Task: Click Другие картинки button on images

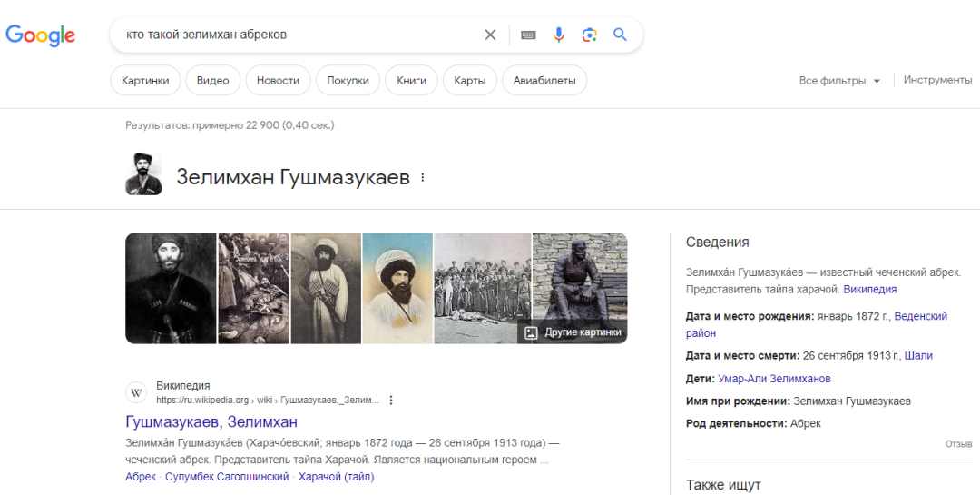Action: click(x=573, y=332)
